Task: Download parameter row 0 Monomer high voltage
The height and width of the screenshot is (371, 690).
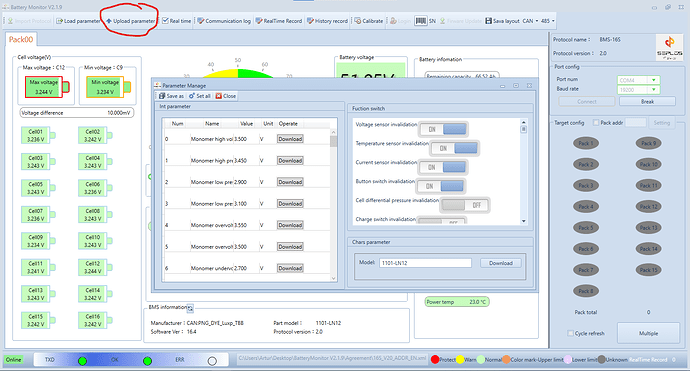Action: click(290, 139)
